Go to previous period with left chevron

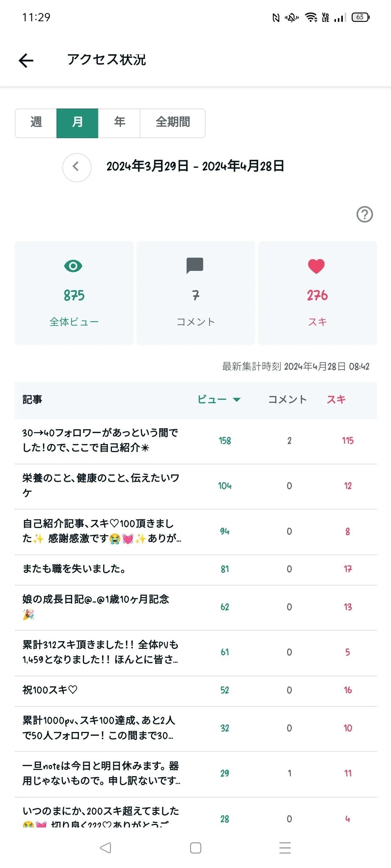click(77, 167)
